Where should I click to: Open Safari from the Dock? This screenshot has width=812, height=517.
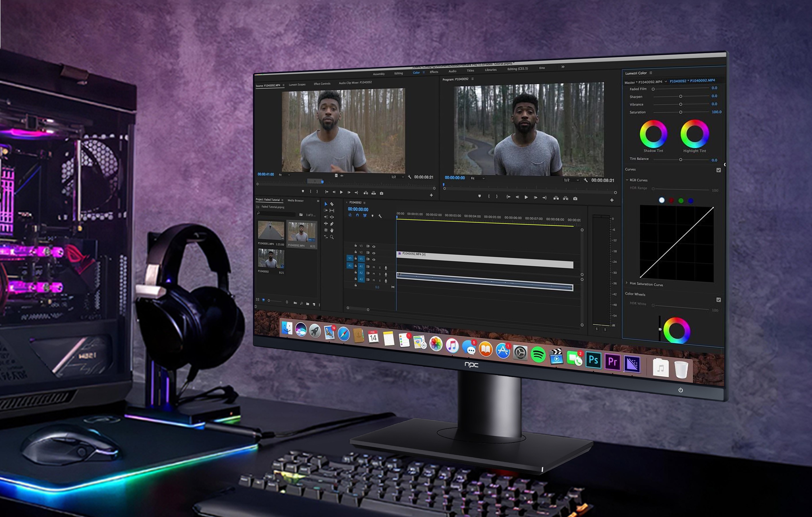coord(344,334)
